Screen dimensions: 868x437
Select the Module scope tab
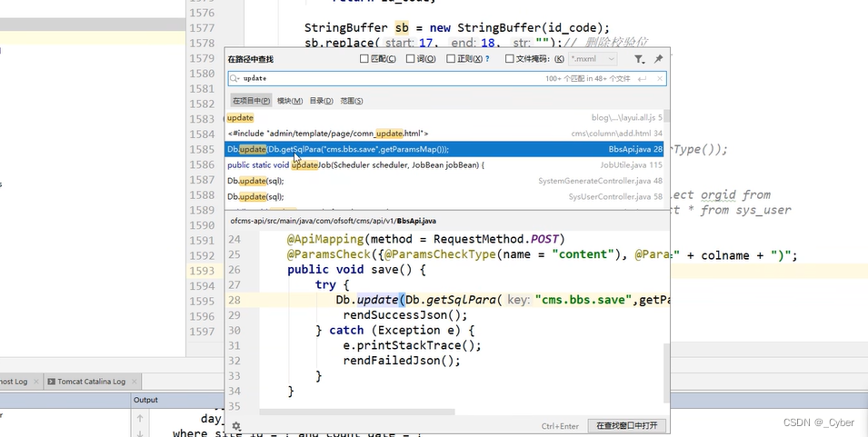point(290,101)
